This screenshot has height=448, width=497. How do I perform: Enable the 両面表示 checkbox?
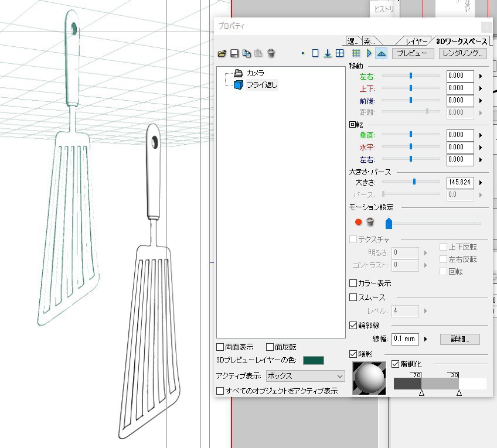[221, 346]
